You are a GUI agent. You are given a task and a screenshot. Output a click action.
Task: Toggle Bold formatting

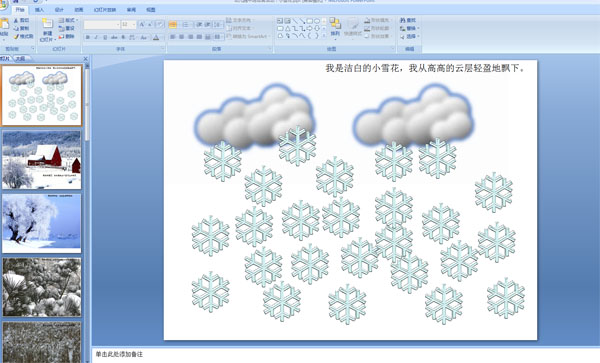pos(88,37)
